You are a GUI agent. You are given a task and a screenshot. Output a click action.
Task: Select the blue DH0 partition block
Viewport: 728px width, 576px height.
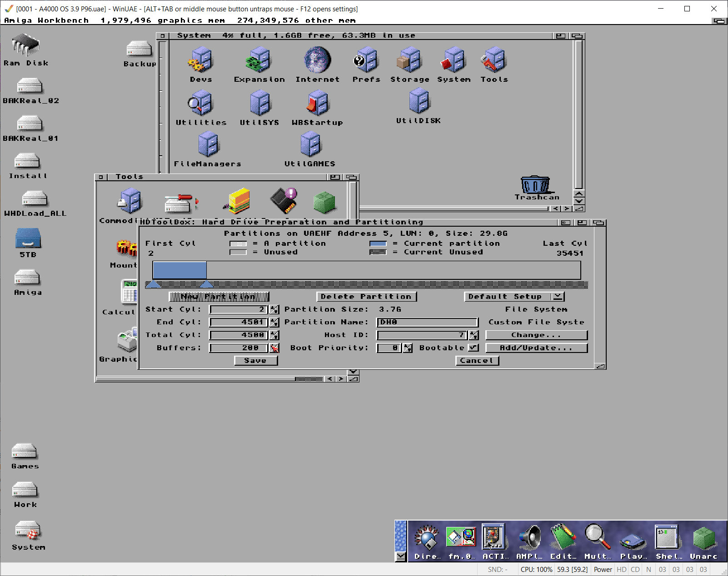tap(180, 270)
